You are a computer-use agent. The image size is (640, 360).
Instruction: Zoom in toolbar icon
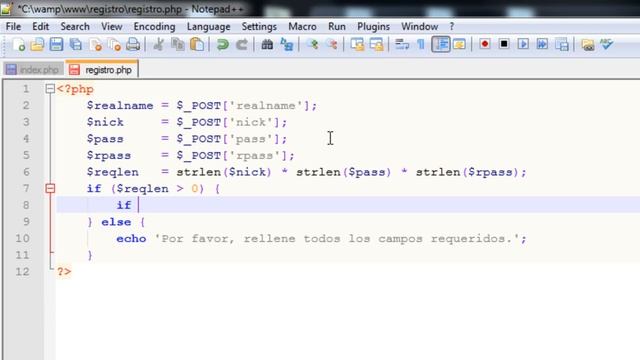(x=313, y=44)
